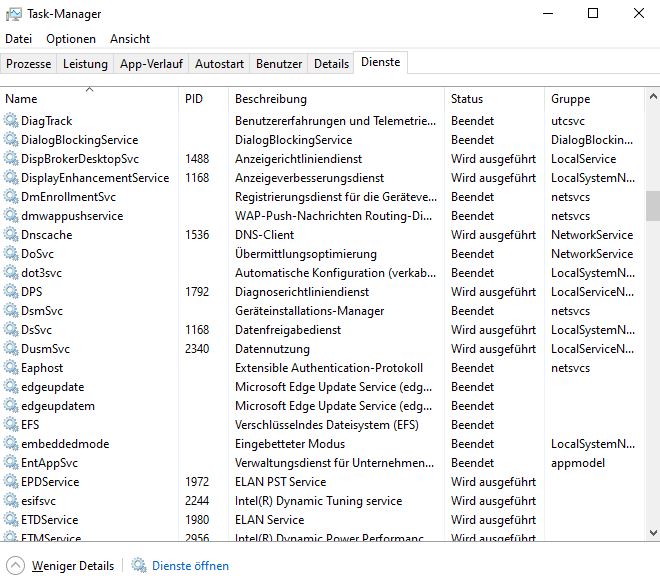Open the Ansicht menu
Screen dimensions: 660x576
(x=130, y=39)
